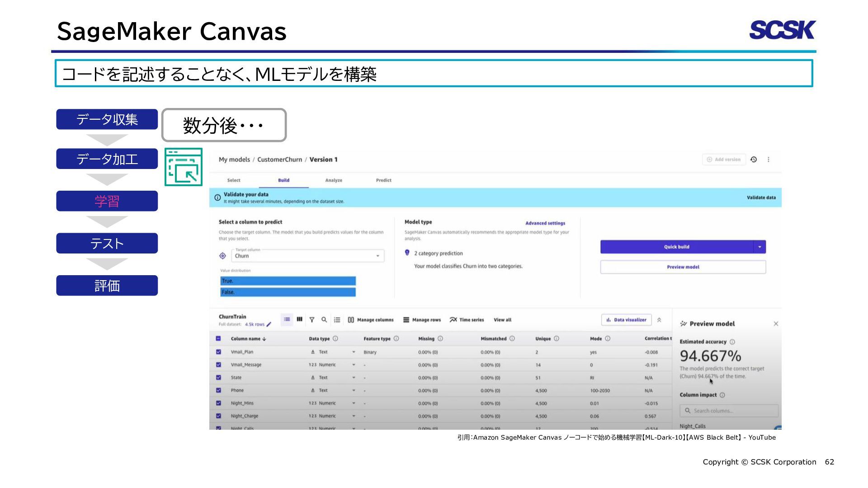Open the three-dot more options menu
The width and height of the screenshot is (868, 488).
[769, 160]
